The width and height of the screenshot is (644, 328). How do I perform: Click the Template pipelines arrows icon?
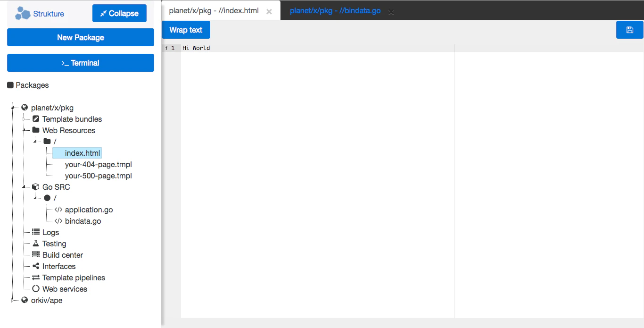(x=36, y=278)
